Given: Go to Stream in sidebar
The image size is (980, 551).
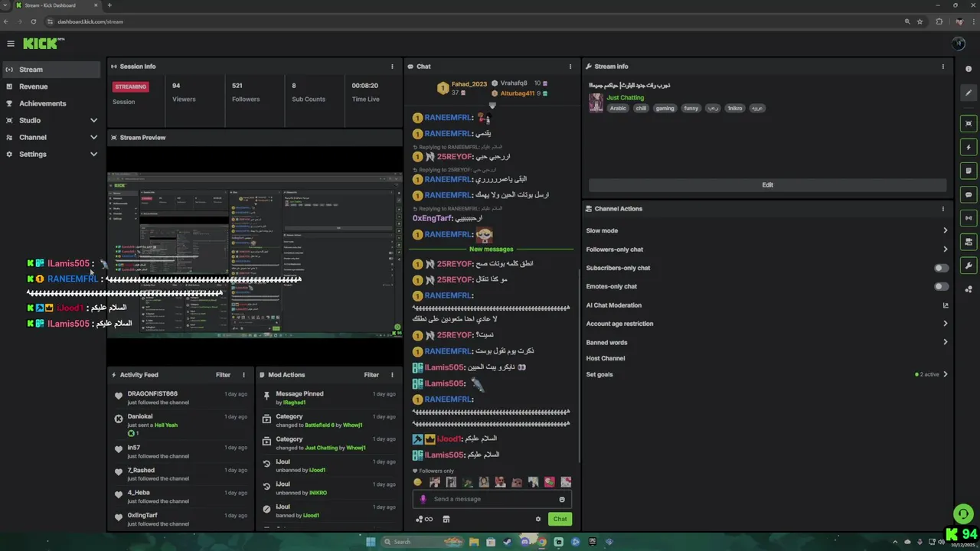Looking at the screenshot, I should (x=51, y=70).
